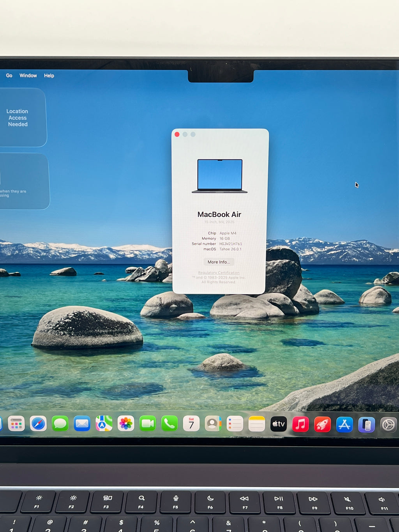Click the 16 GB memory value
Viewport: 399px width, 532px height.
224,239
